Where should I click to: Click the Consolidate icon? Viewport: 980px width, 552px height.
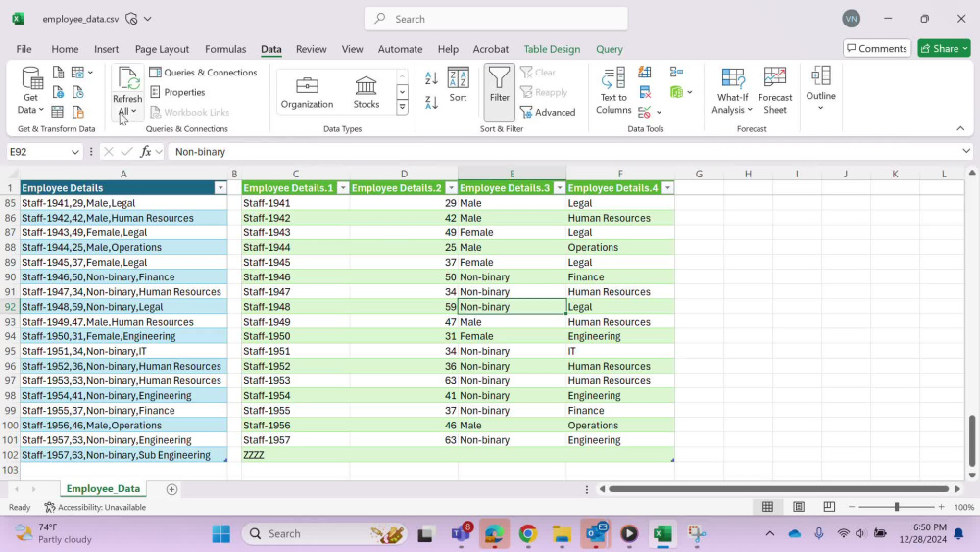676,73
